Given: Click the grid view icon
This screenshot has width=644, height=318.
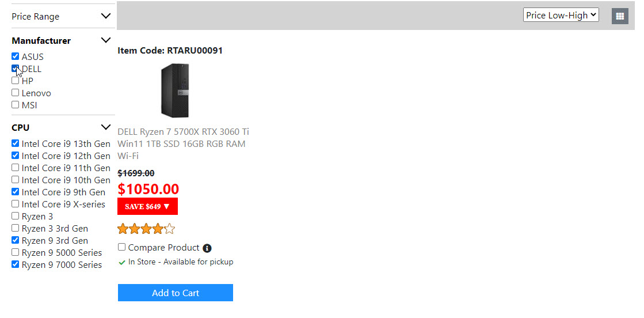Looking at the screenshot, I should coord(620,16).
